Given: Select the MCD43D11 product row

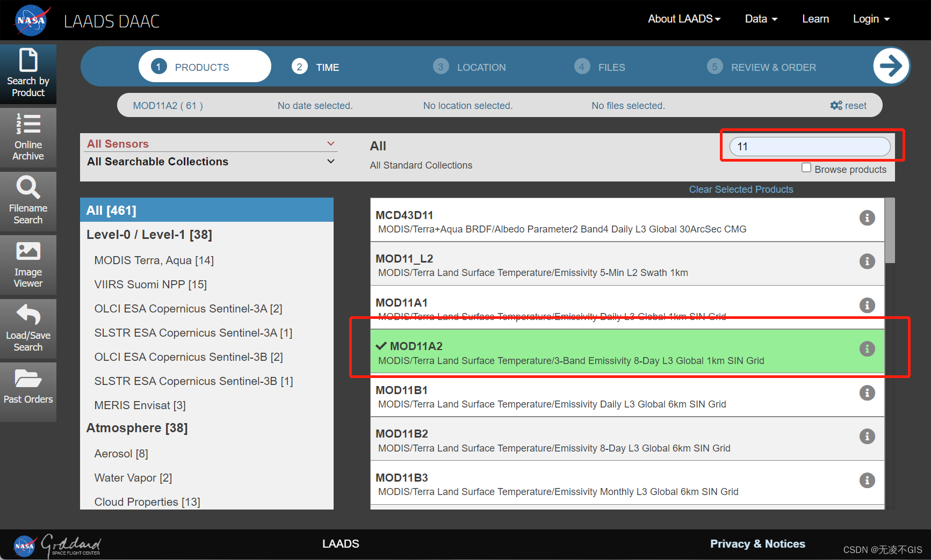Looking at the screenshot, I should point(627,220).
